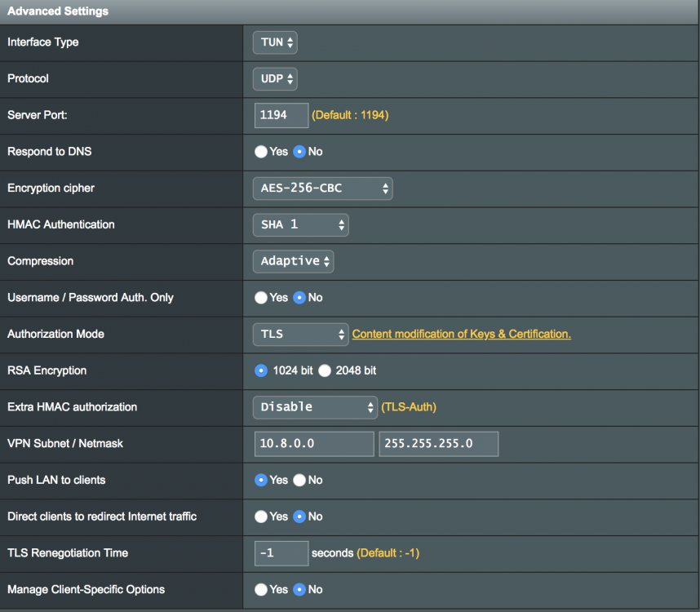Open the Interface Type TUN dropdown
700x612 pixels.
275,42
